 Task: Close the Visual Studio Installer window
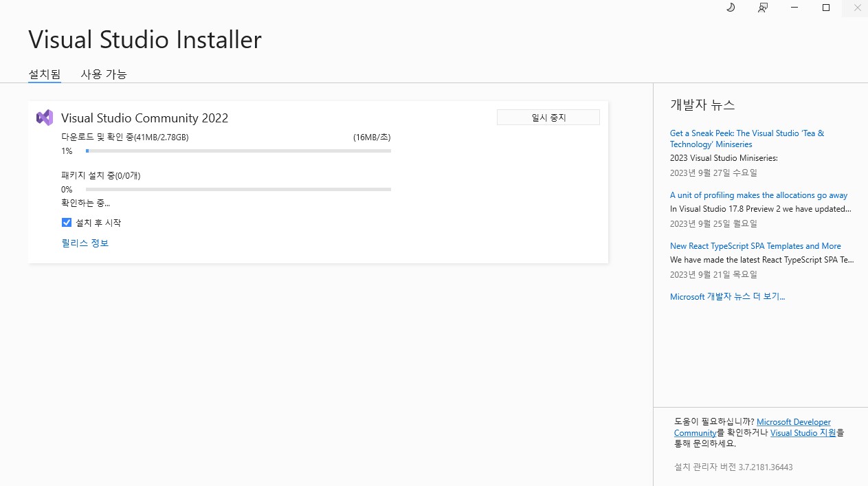[x=857, y=8]
